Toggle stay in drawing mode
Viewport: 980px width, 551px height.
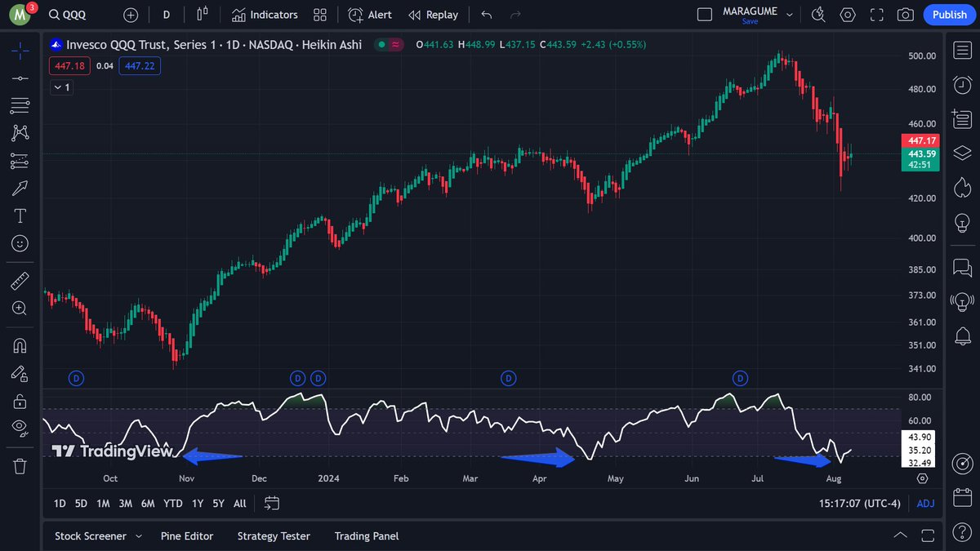pyautogui.click(x=20, y=374)
